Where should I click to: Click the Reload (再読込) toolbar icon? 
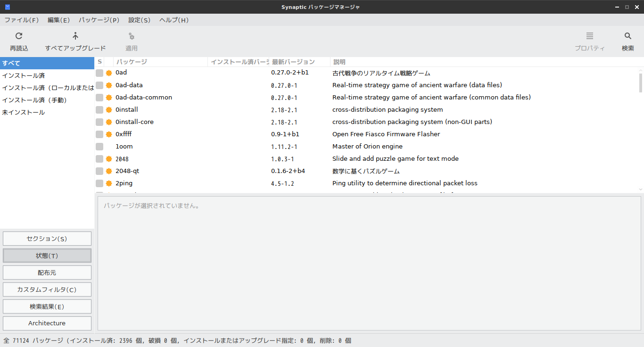19,36
